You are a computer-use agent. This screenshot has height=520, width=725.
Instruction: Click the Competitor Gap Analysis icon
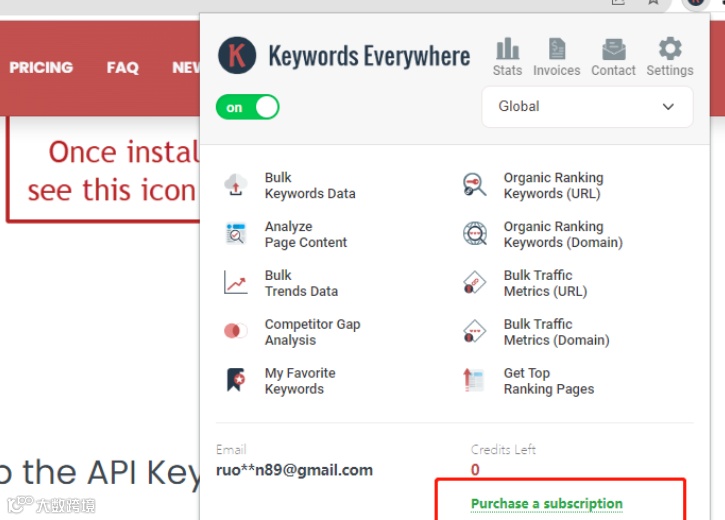coord(236,331)
